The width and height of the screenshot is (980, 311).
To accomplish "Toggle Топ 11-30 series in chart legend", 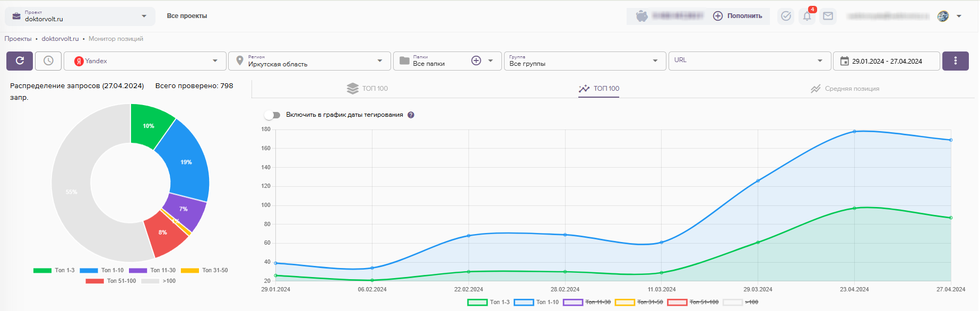I will pos(587,302).
